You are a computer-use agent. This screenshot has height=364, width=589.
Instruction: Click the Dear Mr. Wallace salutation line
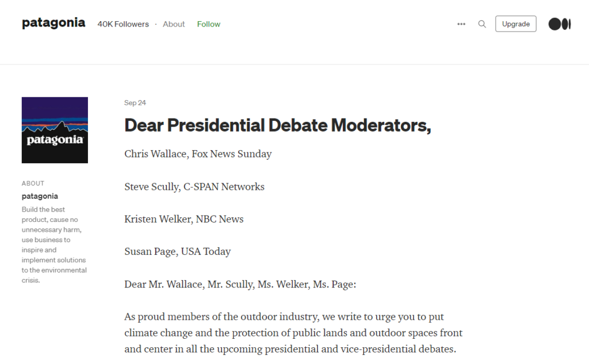(x=240, y=285)
